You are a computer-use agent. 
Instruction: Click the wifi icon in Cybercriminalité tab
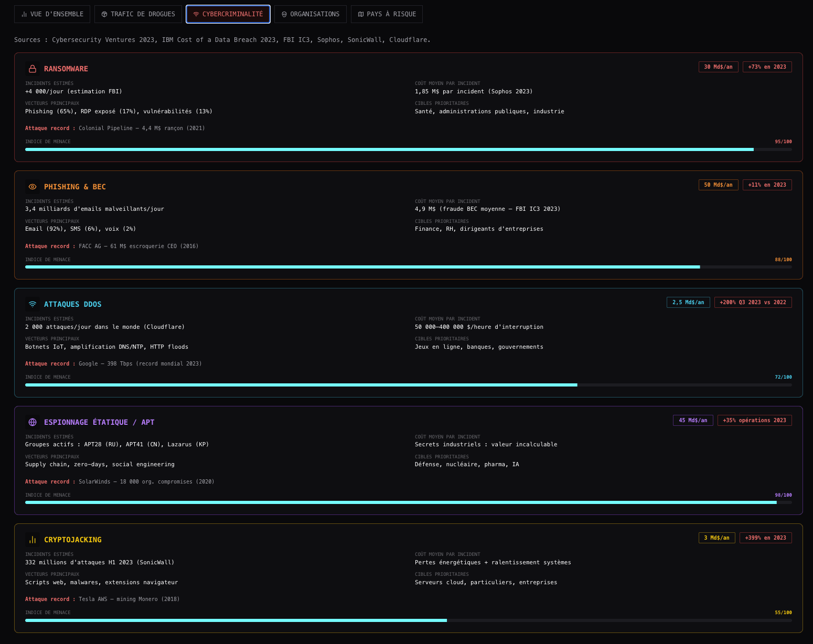196,14
